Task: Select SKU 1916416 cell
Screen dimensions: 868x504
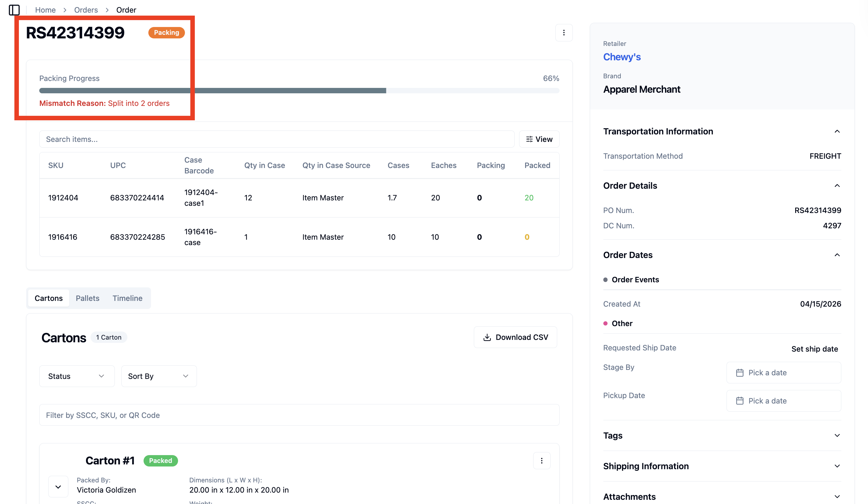Action: [63, 237]
